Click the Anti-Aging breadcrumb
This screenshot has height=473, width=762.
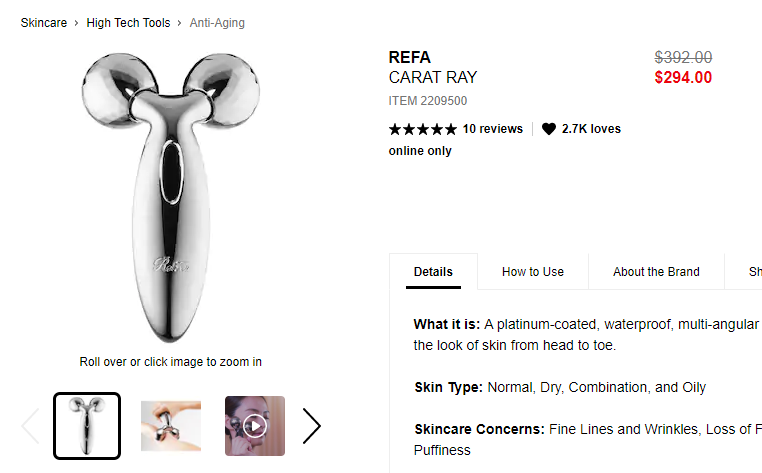tap(217, 22)
